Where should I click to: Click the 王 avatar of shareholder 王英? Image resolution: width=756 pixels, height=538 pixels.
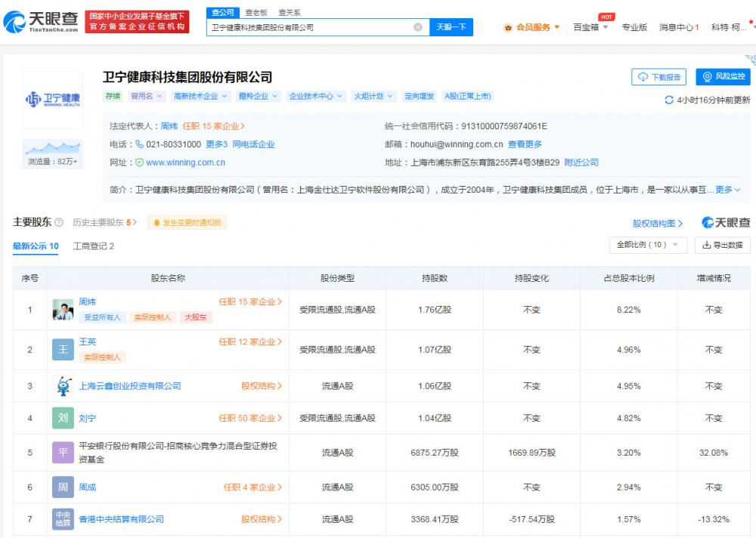tap(64, 350)
